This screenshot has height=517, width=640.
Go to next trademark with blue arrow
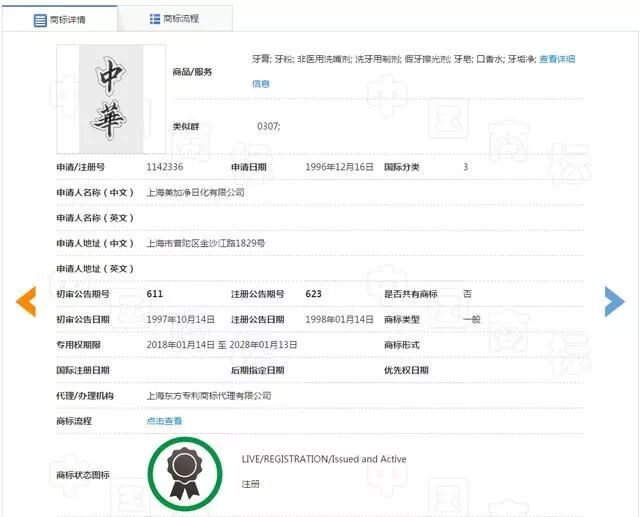tap(614, 302)
